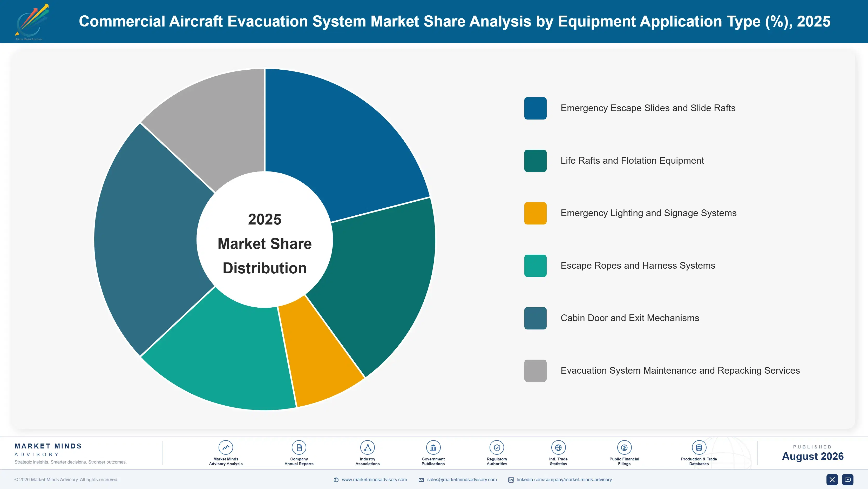868x489 pixels.
Task: Click the Industry Associations icon
Action: pos(368,447)
